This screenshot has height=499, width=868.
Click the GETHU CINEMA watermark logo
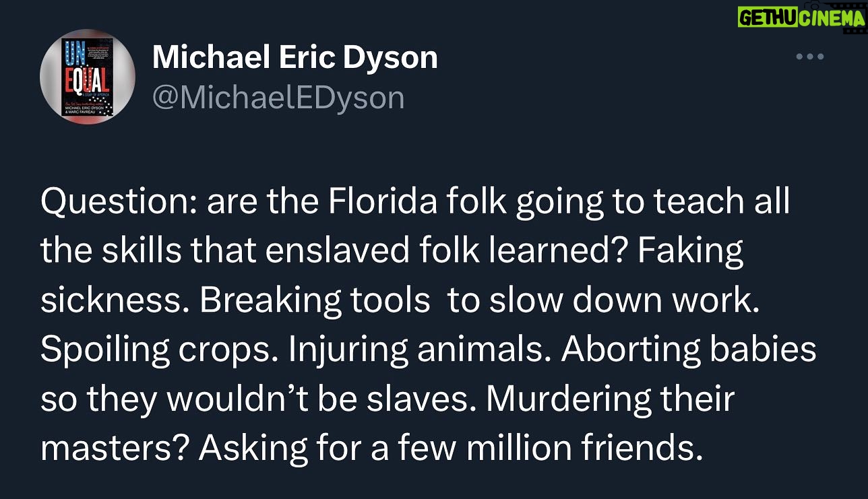(801, 18)
